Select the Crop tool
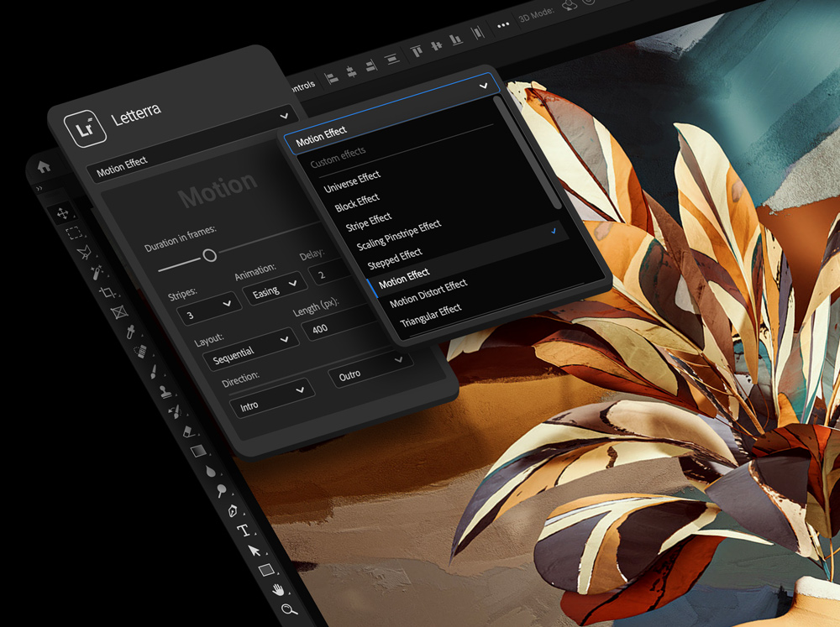This screenshot has height=627, width=840. [x=108, y=292]
